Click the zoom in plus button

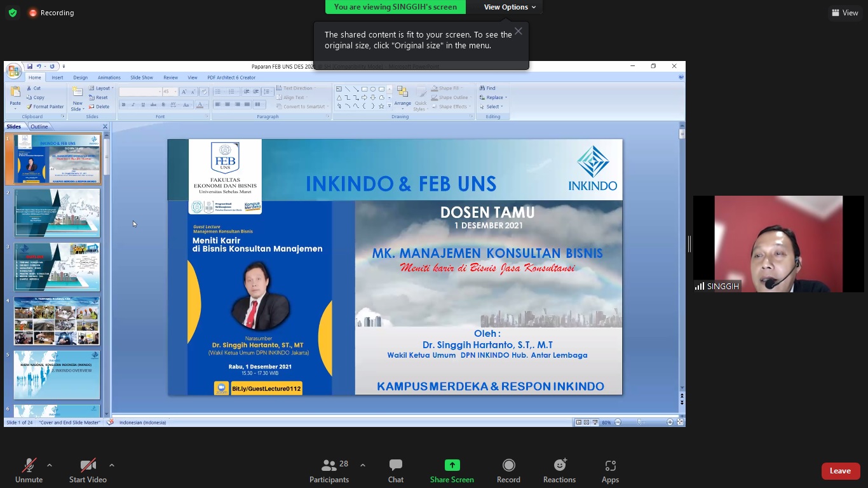pos(670,422)
